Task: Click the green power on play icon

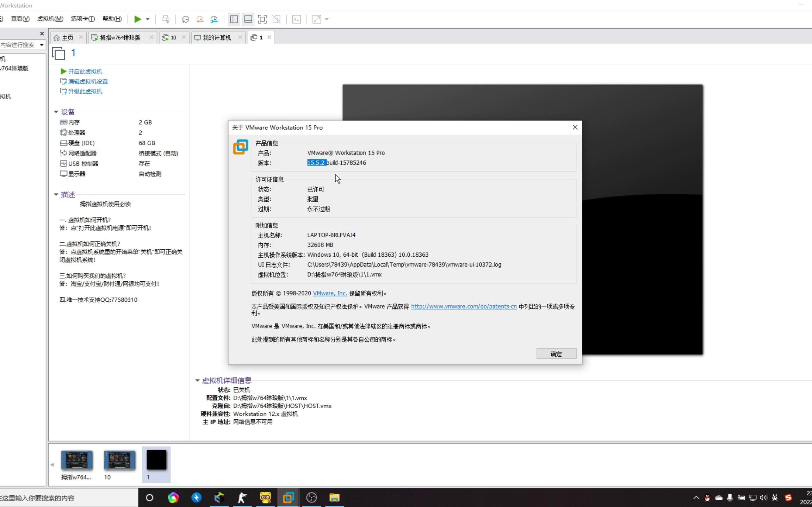Action: pos(137,19)
